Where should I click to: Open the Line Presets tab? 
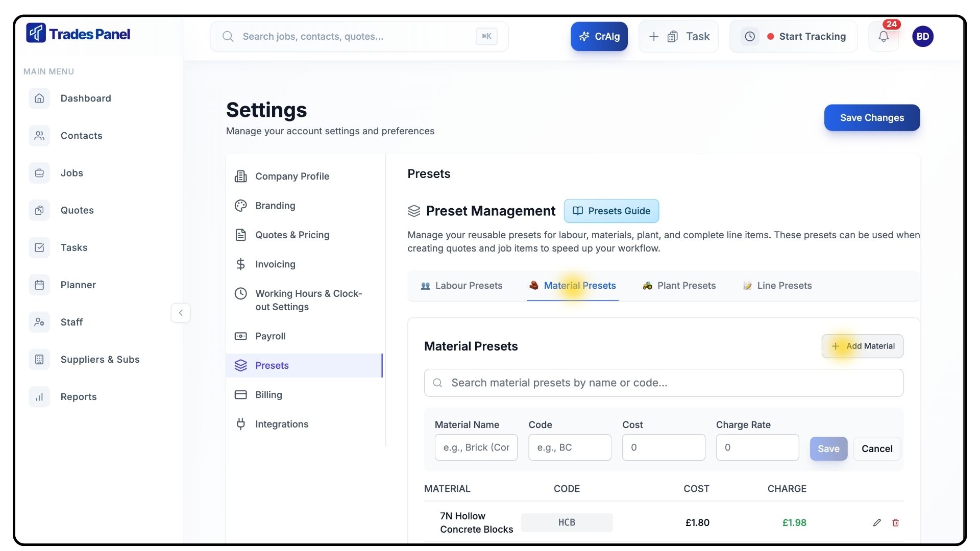click(777, 286)
